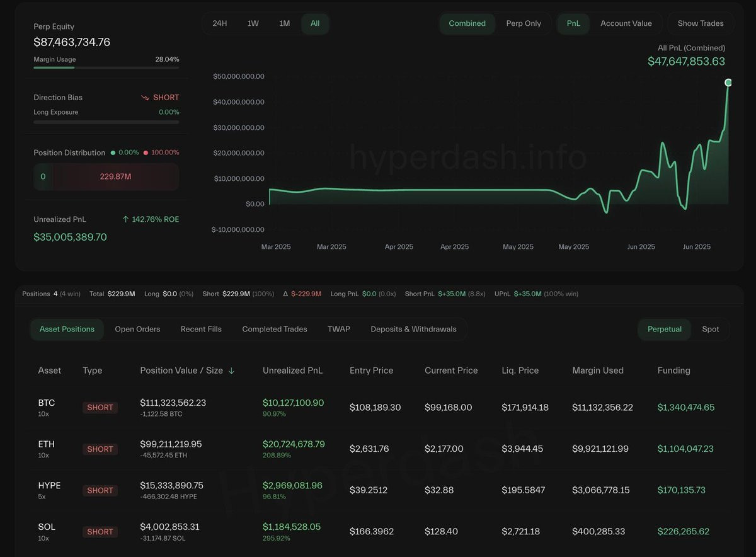Click the SOL asset name
The image size is (756, 557).
[x=47, y=527]
